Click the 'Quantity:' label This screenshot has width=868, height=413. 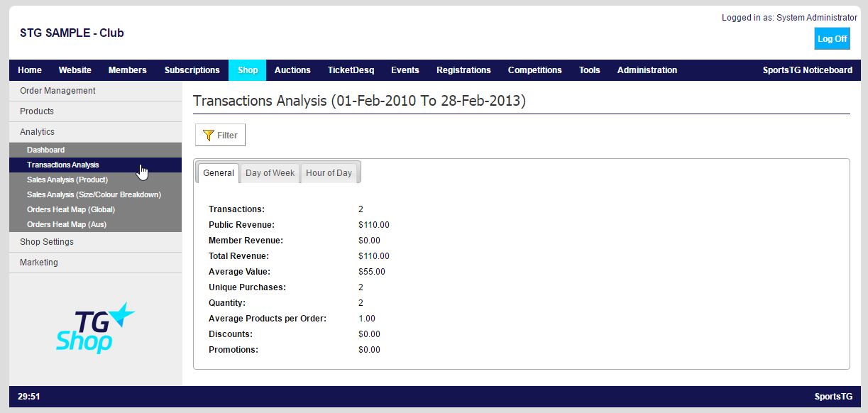tap(227, 303)
